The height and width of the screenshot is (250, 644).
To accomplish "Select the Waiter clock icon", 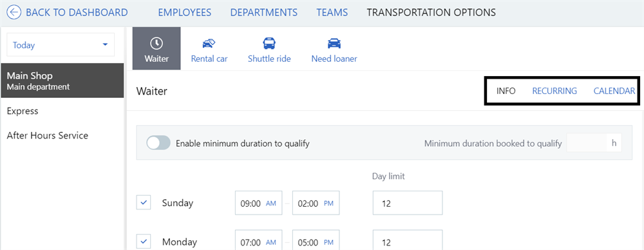I will (x=156, y=43).
